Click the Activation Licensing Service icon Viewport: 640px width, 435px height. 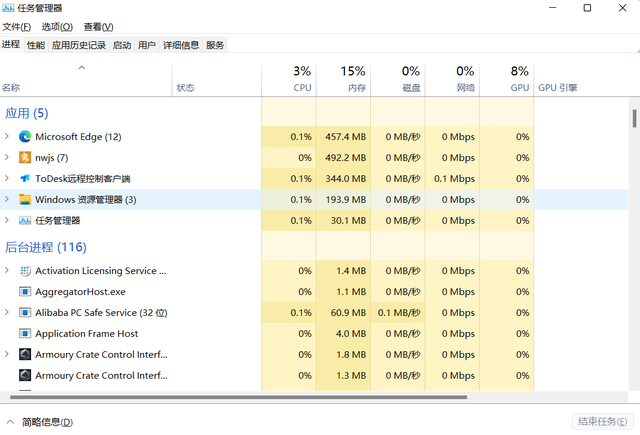coord(25,271)
